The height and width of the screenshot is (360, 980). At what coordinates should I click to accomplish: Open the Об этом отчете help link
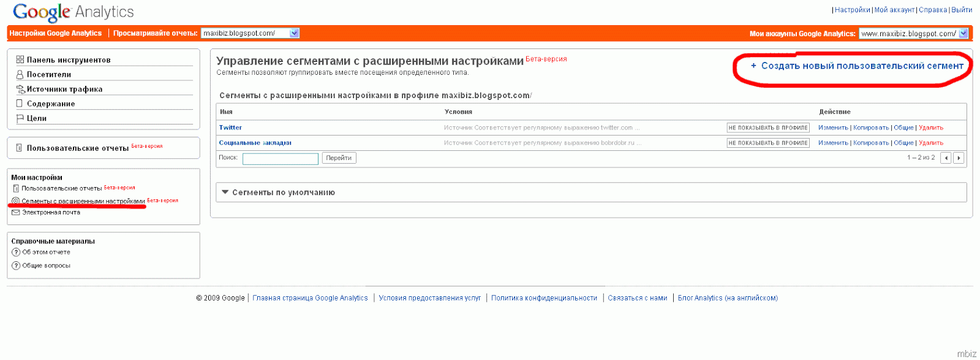tap(46, 252)
